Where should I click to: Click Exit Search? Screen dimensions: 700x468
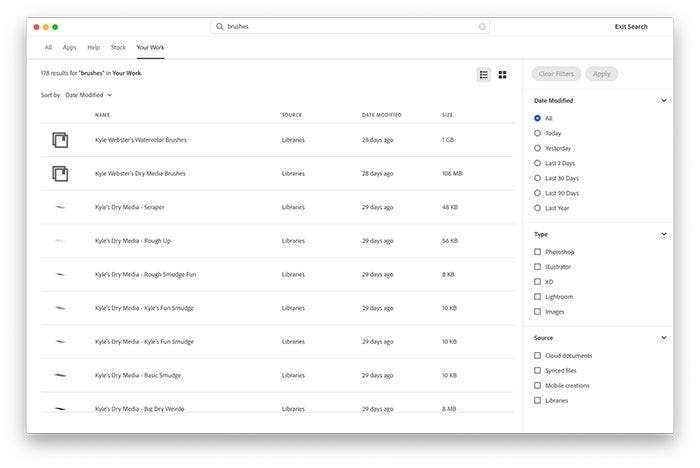click(631, 27)
